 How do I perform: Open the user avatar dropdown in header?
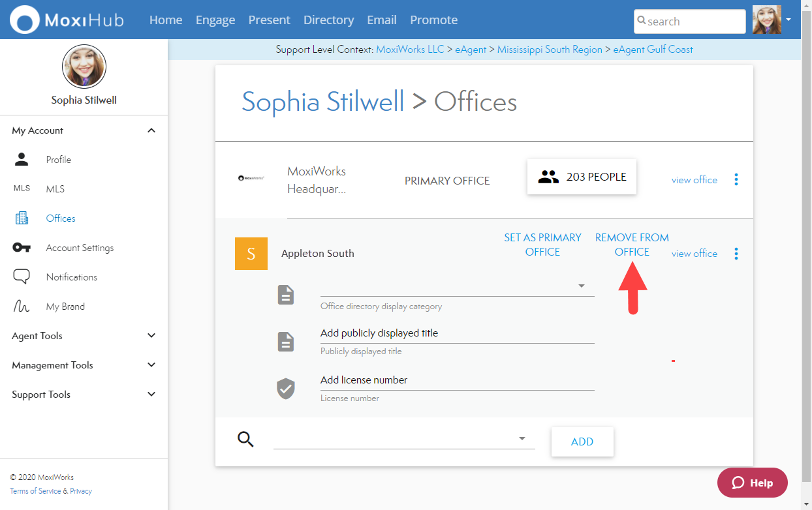click(x=788, y=20)
